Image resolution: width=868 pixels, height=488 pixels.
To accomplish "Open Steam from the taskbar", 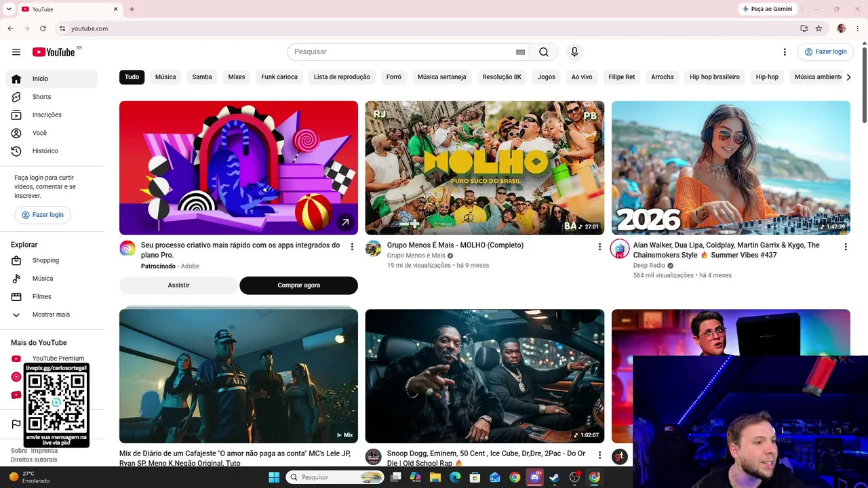I will [x=554, y=477].
